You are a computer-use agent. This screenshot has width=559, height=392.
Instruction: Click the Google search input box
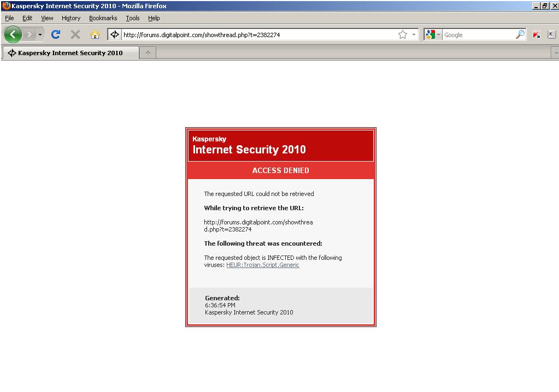coord(479,35)
